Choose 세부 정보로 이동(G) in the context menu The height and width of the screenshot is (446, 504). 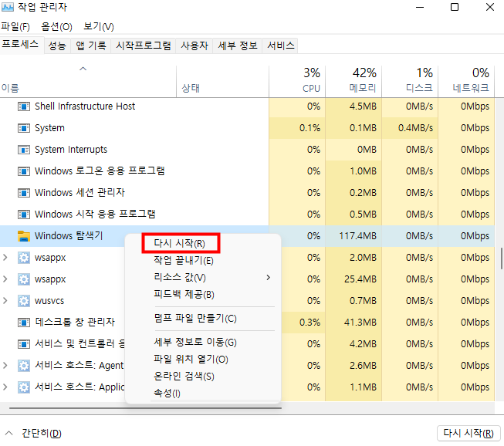(195, 342)
